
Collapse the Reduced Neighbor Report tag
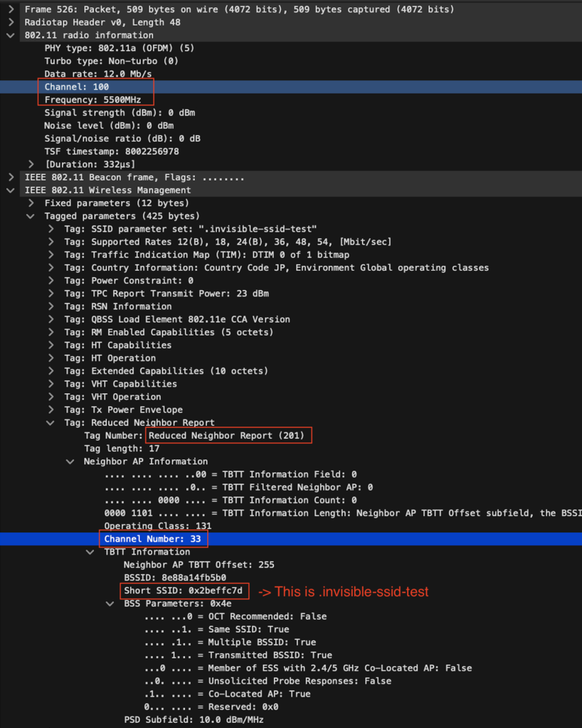(51, 422)
